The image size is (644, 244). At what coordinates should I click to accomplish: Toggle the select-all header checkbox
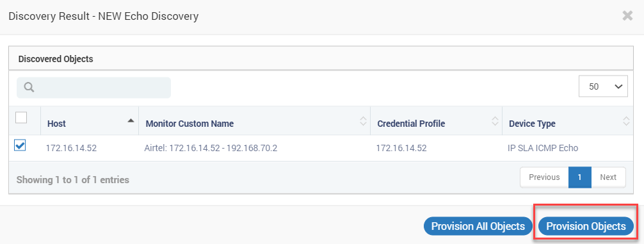tap(21, 117)
